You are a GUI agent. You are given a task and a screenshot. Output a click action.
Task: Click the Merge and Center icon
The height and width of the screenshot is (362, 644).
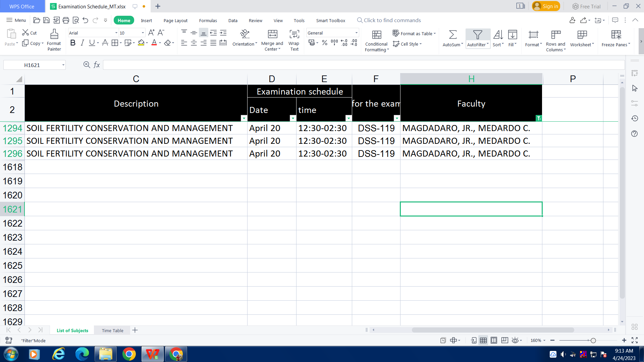[x=272, y=34]
